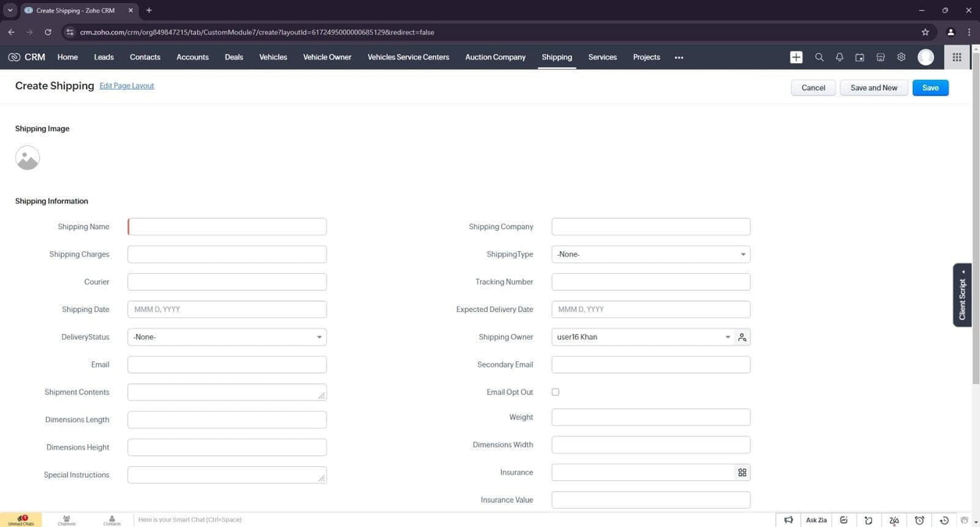980x527 pixels.
Task: Click the plus quick-create icon in navbar
Action: [x=796, y=57]
